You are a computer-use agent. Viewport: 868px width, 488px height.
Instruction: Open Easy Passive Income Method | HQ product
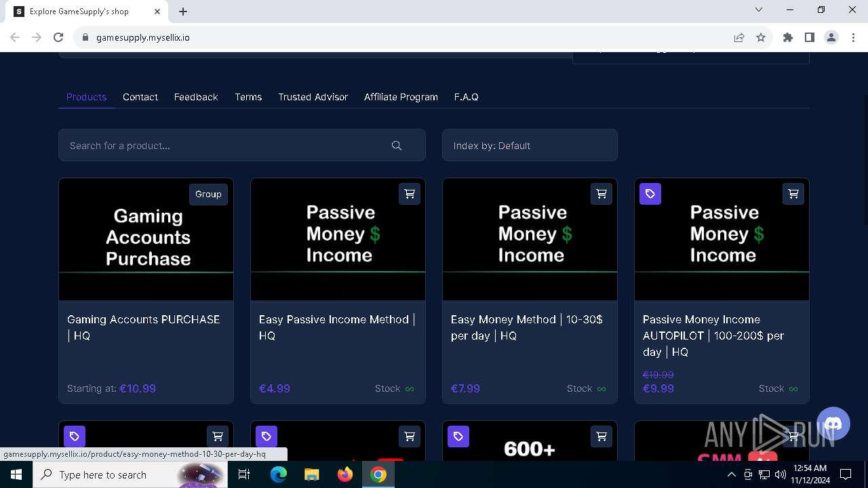pos(337,327)
